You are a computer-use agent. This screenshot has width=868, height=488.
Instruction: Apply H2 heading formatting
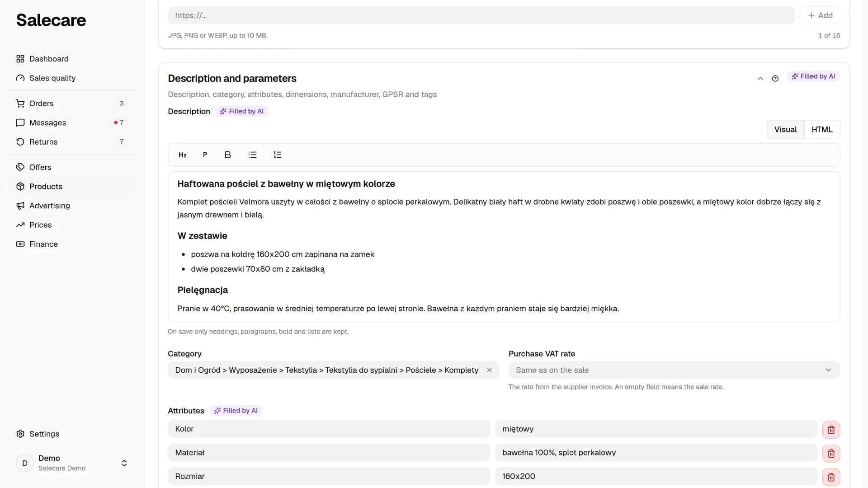click(x=183, y=155)
